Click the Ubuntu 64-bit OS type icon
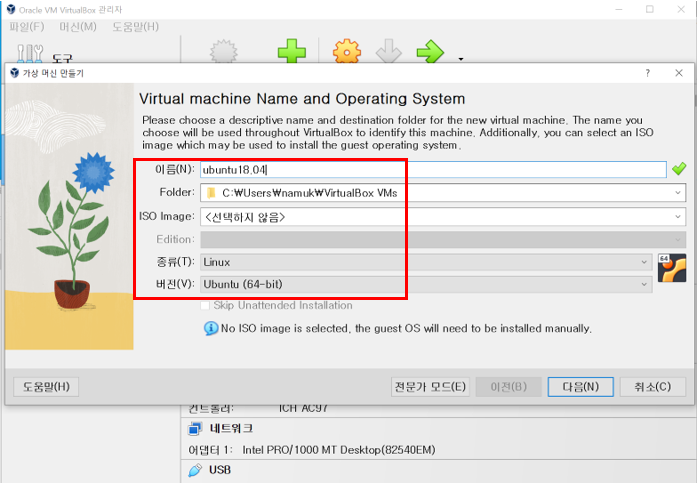700x485 pixels. [x=672, y=268]
